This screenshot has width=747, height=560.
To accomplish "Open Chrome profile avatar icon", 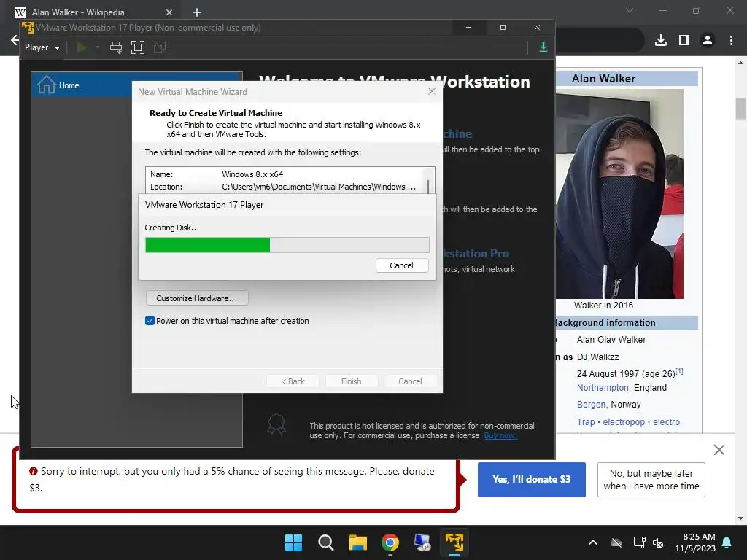I will pyautogui.click(x=708, y=41).
